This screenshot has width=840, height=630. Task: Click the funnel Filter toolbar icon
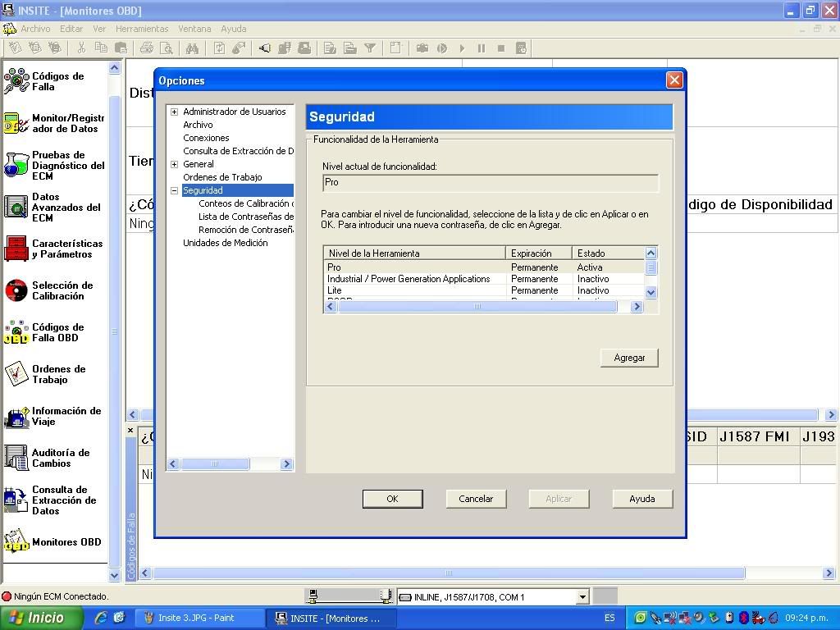[370, 48]
